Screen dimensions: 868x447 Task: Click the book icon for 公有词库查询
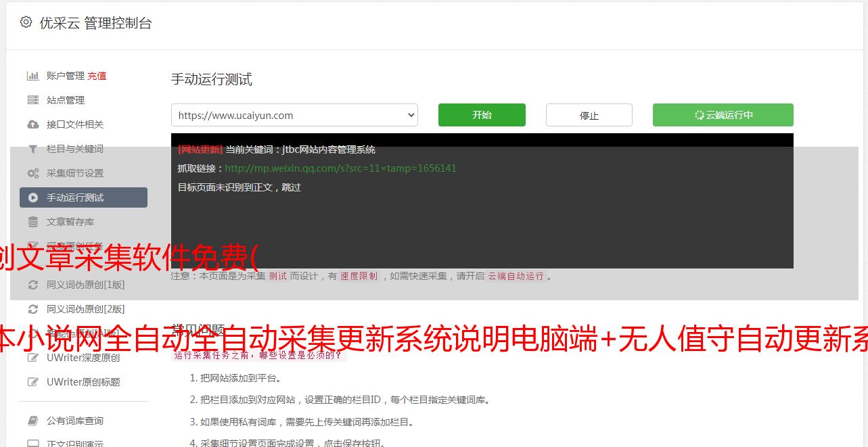[x=32, y=421]
